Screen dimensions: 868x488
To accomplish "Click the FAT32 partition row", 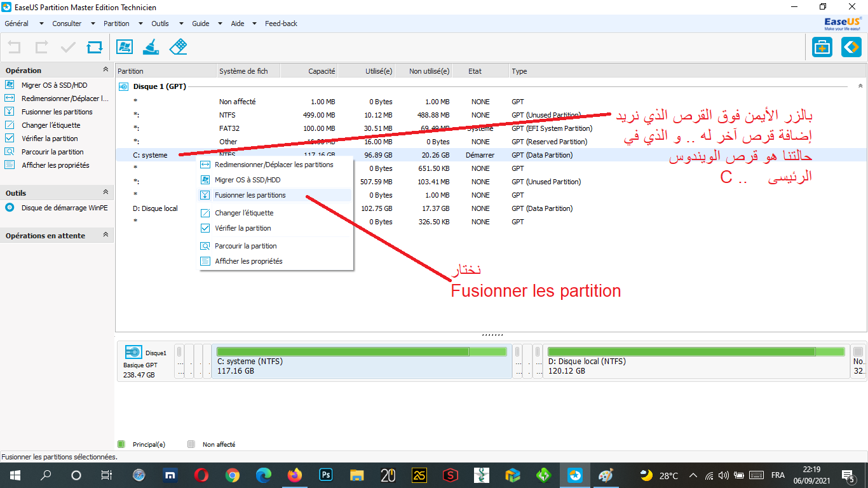I will [x=490, y=128].
